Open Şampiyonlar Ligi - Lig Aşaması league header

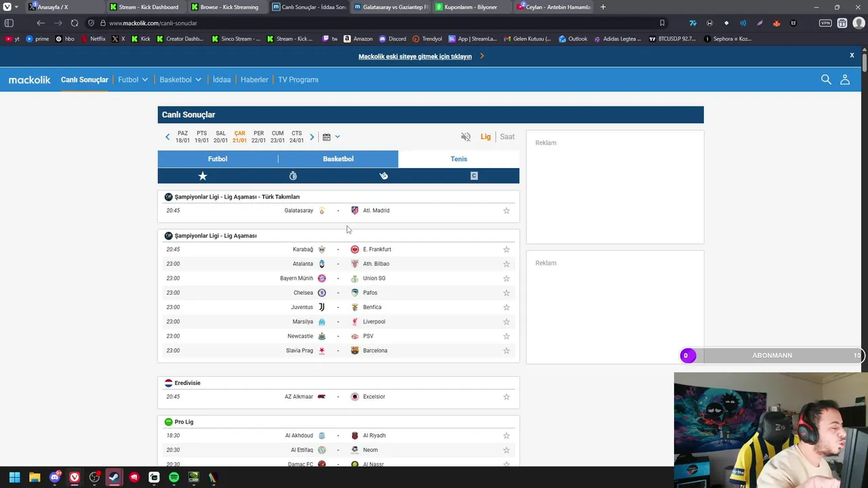pos(216,236)
